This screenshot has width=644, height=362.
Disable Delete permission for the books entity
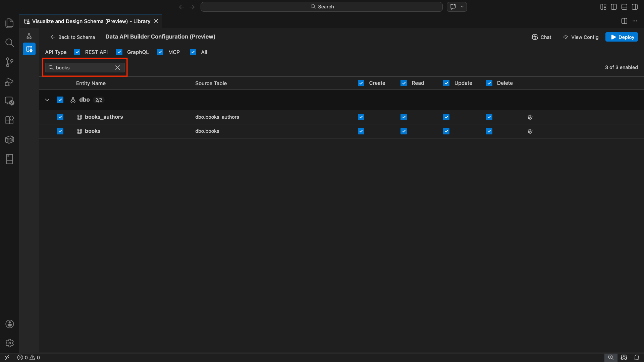point(489,131)
